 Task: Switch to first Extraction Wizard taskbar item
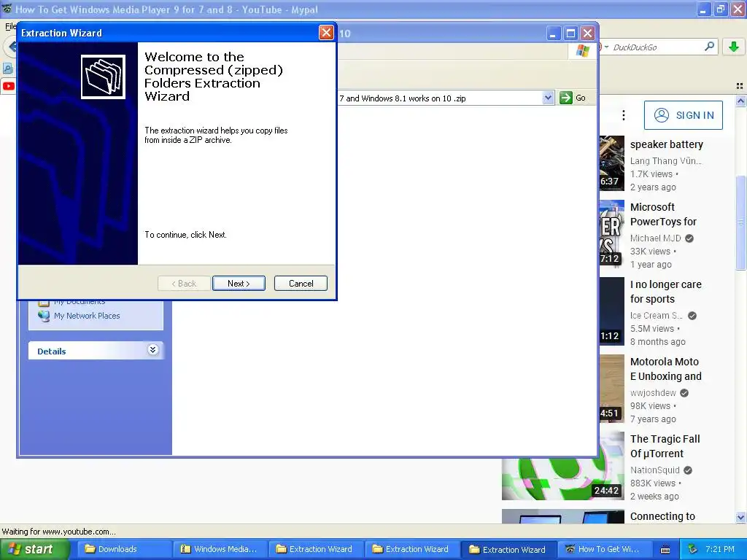point(316,549)
